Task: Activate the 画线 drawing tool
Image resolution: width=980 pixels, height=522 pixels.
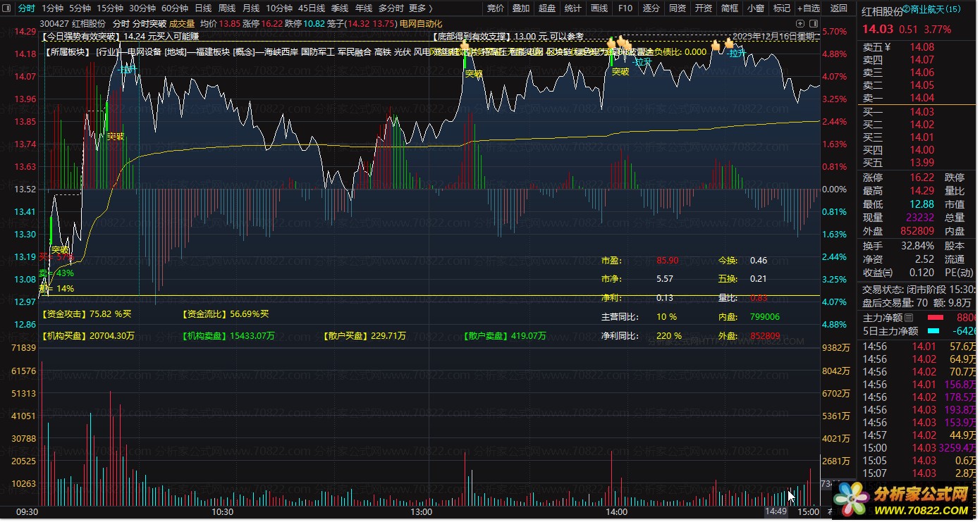Action: (x=599, y=8)
